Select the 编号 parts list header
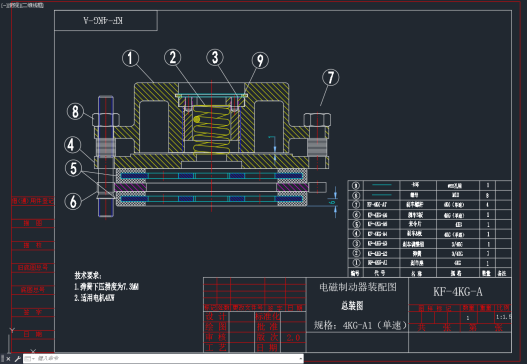Screen dimensions: 527x364 coord(355,273)
